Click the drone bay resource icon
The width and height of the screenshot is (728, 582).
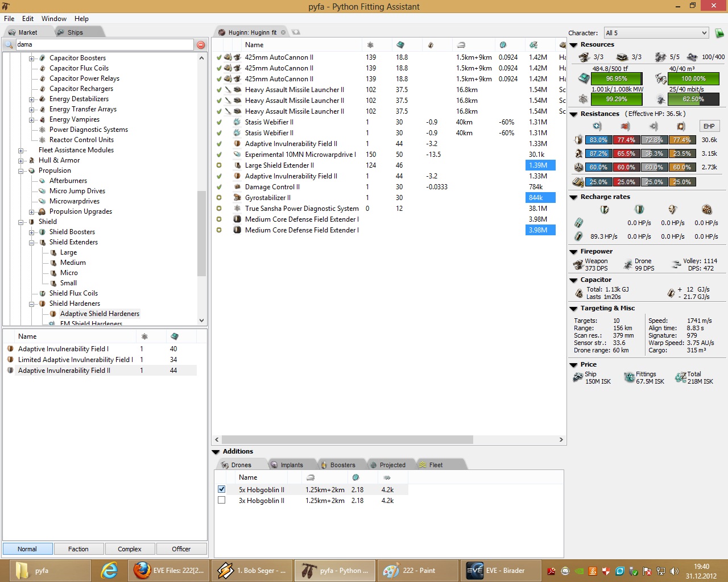pos(661,78)
